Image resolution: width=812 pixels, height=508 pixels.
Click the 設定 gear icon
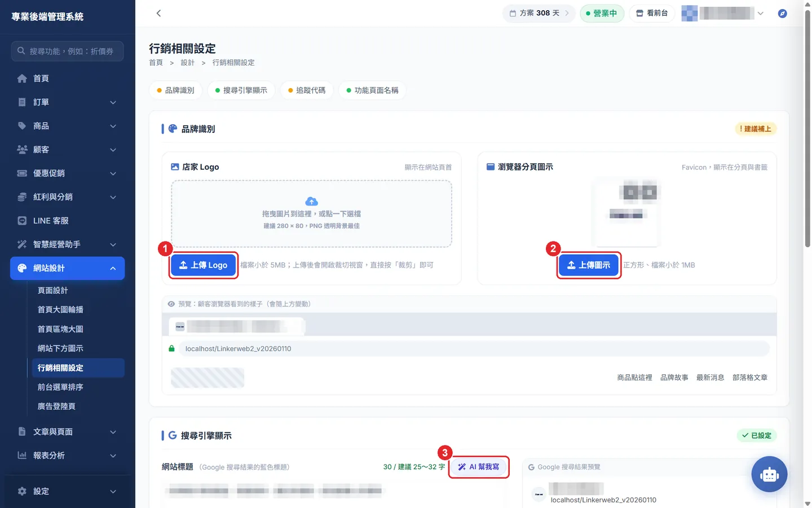[x=22, y=491]
